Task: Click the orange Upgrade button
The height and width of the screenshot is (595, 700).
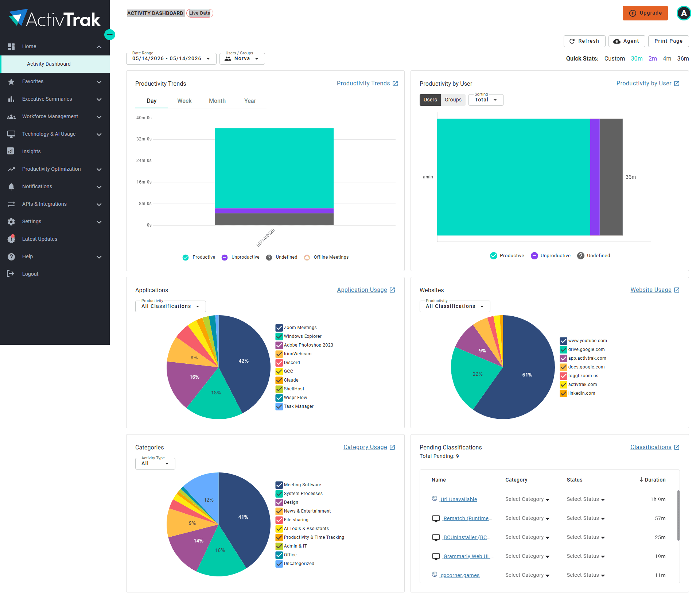Action: [645, 13]
